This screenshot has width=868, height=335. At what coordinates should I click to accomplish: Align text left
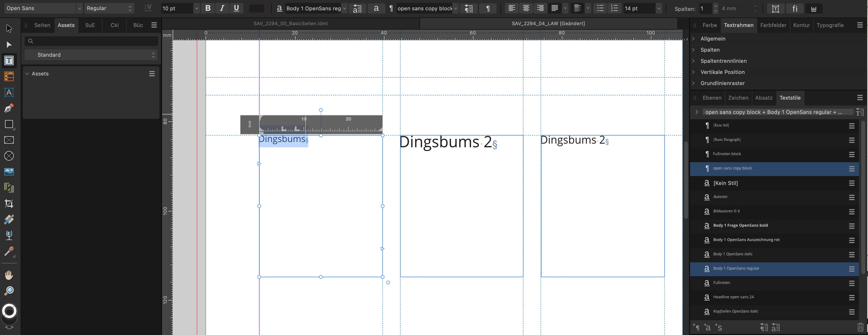pyautogui.click(x=512, y=8)
